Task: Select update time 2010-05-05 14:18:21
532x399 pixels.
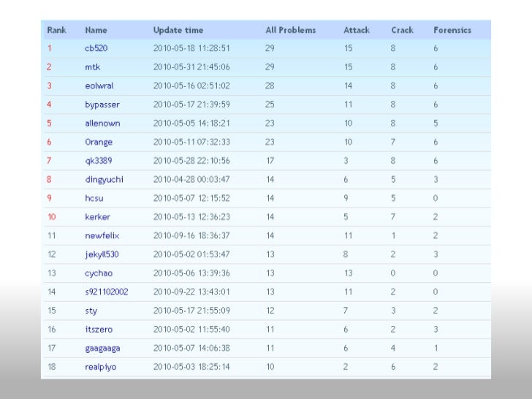Action: [191, 123]
